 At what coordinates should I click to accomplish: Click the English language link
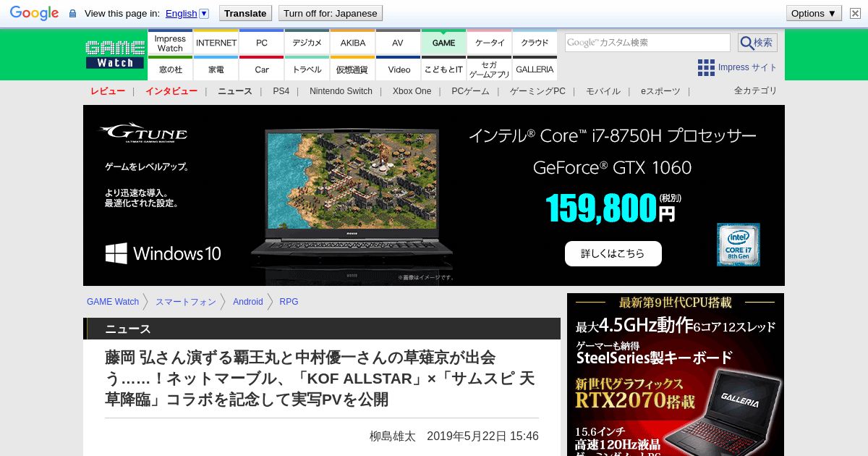[x=181, y=13]
